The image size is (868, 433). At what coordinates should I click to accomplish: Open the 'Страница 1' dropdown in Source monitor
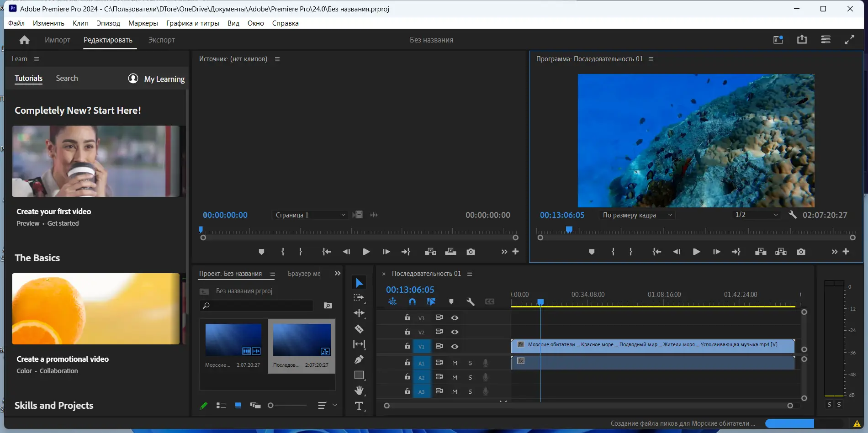click(310, 215)
